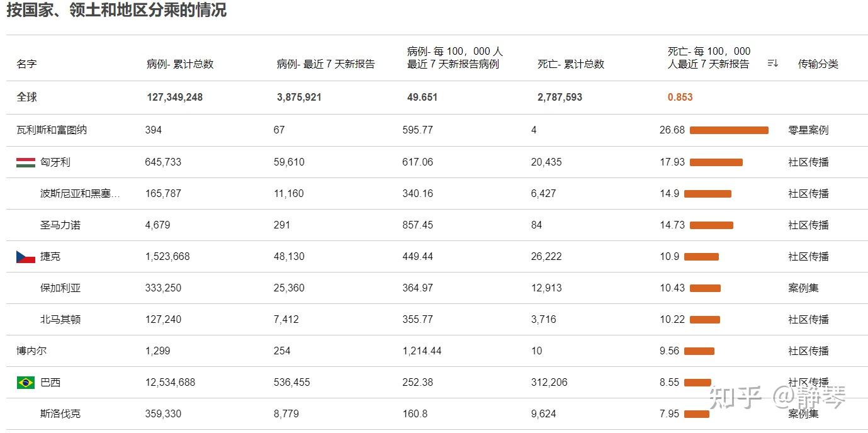
Task: Sort by 死亡- 累计总数 column header
Action: 570,64
